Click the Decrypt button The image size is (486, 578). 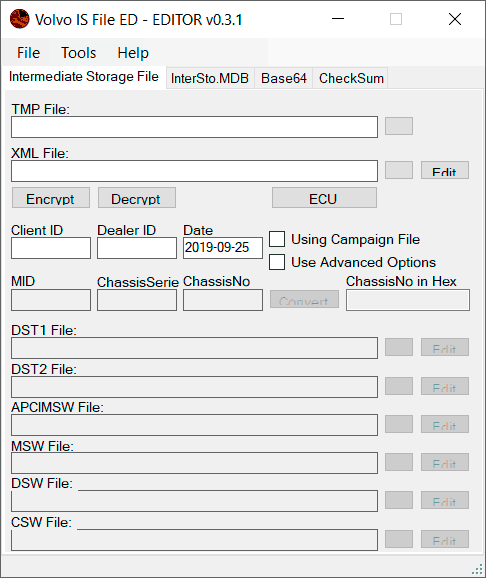click(137, 198)
